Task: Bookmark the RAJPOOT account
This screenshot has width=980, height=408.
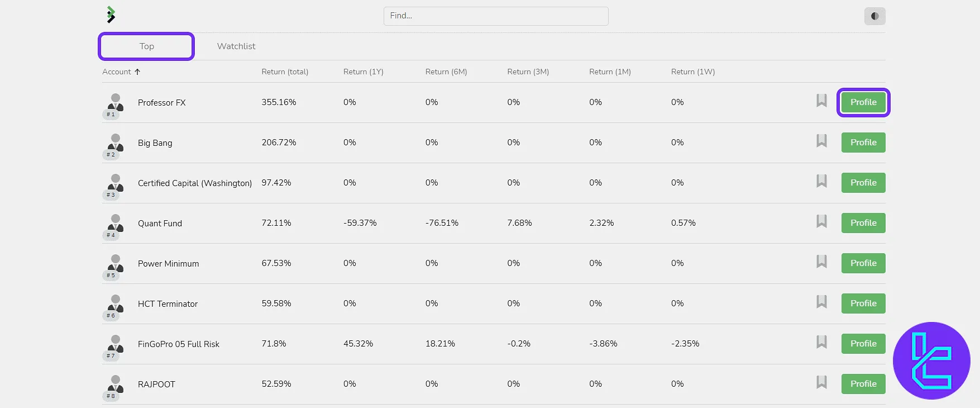Action: [x=821, y=382]
